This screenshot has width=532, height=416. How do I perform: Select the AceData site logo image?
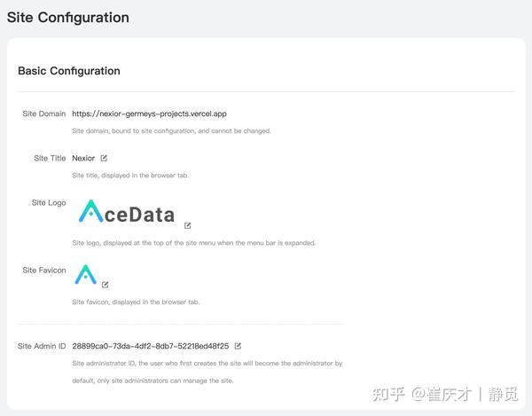[x=127, y=212]
